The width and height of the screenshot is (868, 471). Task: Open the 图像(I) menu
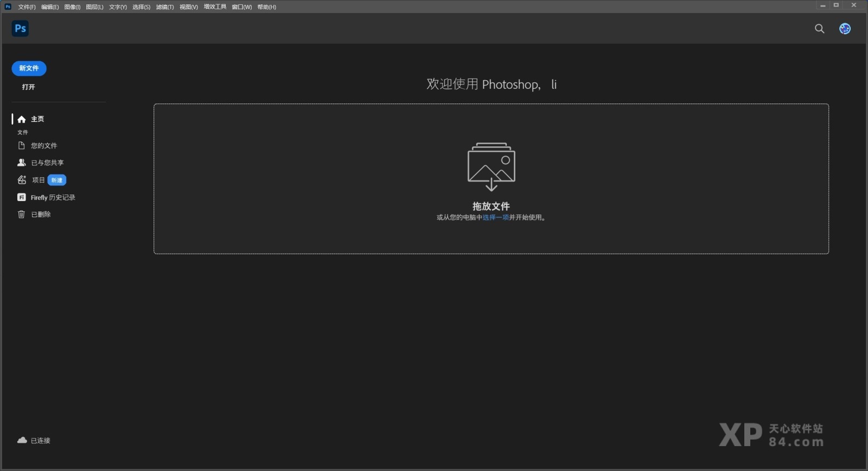click(x=72, y=7)
